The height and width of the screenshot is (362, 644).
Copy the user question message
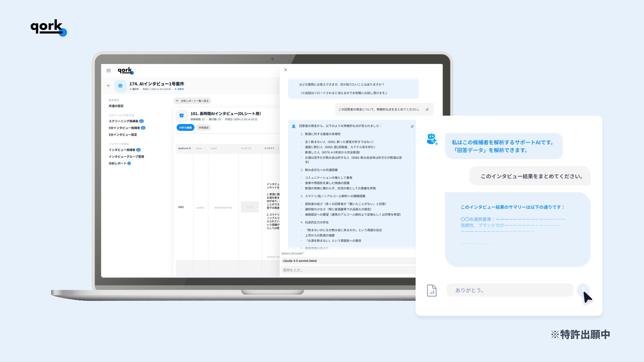[427, 110]
